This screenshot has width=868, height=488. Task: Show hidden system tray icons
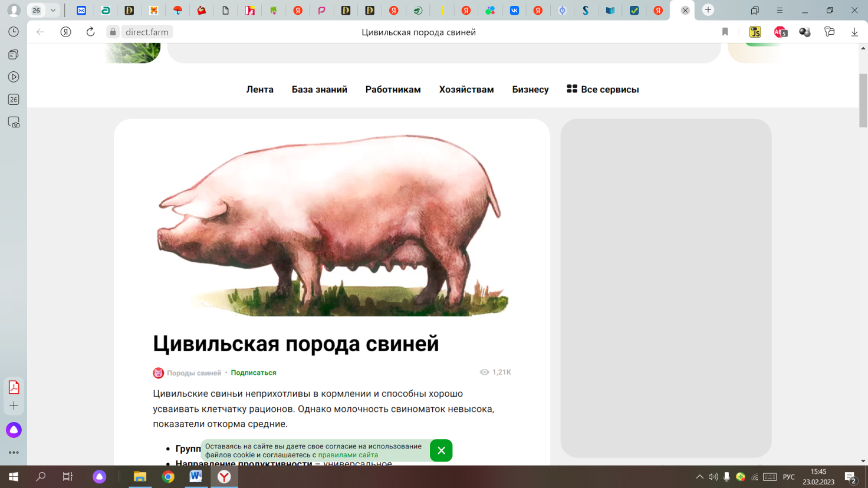699,477
